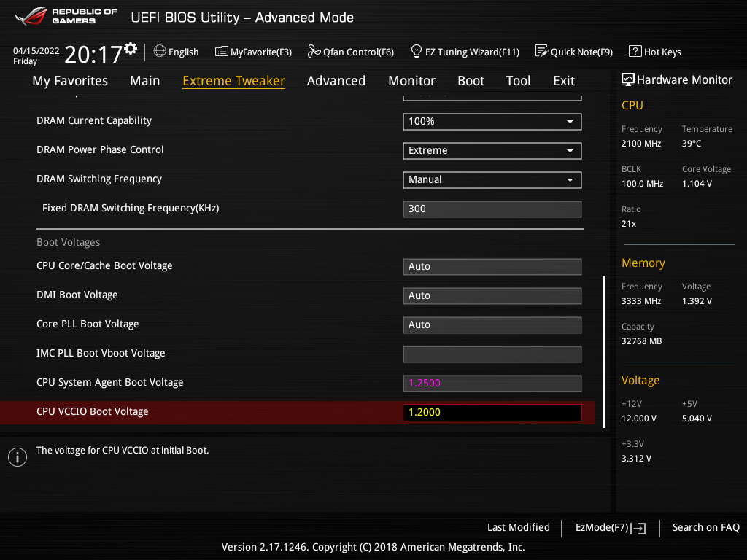Click the Hot Keys question mark icon
The width and height of the screenshot is (747, 560).
[x=635, y=52]
